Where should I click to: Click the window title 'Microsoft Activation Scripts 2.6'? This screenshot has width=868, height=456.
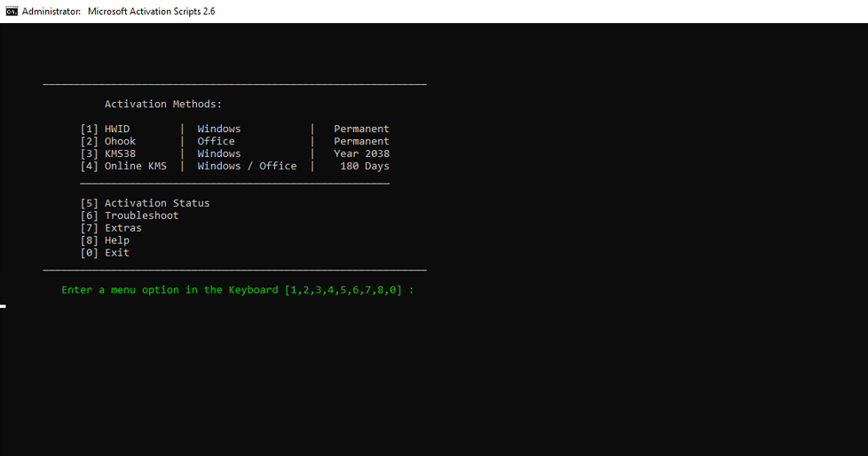[151, 11]
